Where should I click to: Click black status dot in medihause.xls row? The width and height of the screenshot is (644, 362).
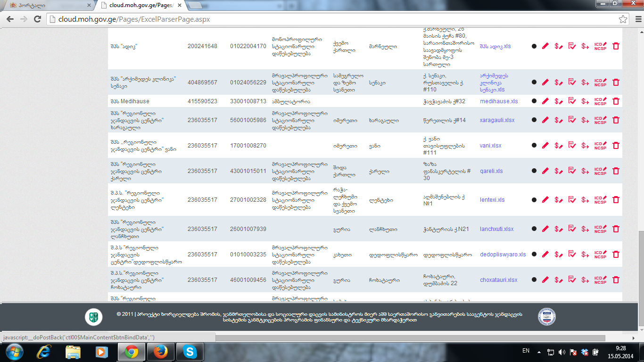point(534,101)
